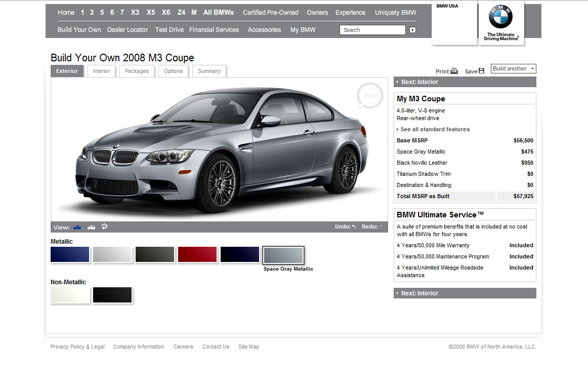588x380 pixels.
Task: Open Contact Us footer link
Action: tap(216, 347)
